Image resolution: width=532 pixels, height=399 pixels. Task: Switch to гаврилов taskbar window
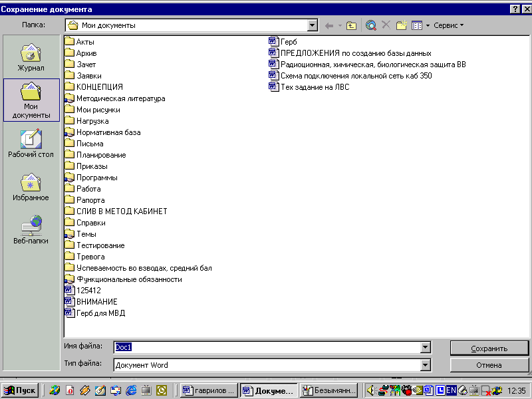209,390
